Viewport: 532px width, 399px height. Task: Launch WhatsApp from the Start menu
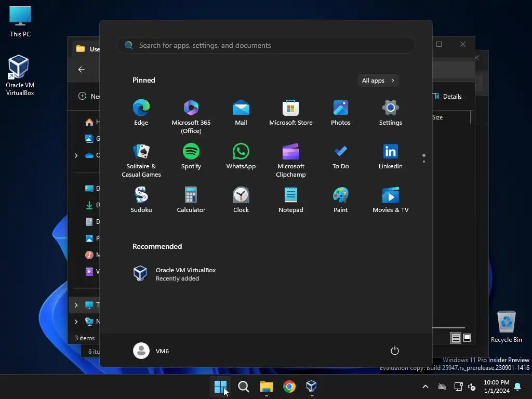[x=241, y=157]
